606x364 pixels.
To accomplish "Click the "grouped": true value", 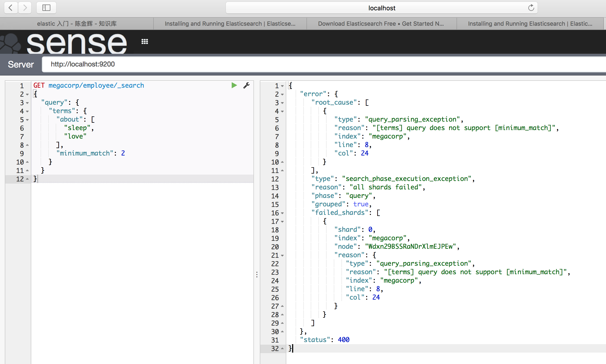I will coord(361,204).
